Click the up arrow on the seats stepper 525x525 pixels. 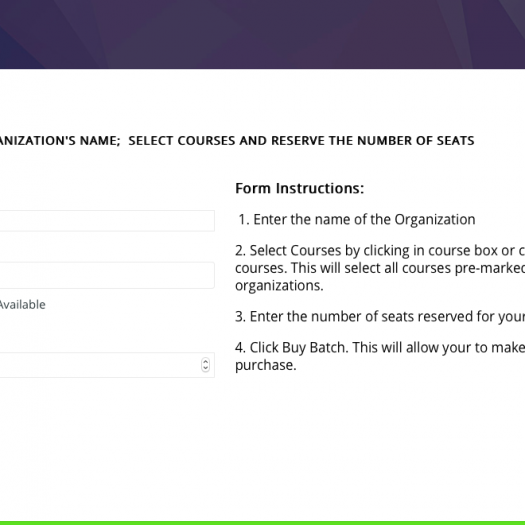coord(205,361)
